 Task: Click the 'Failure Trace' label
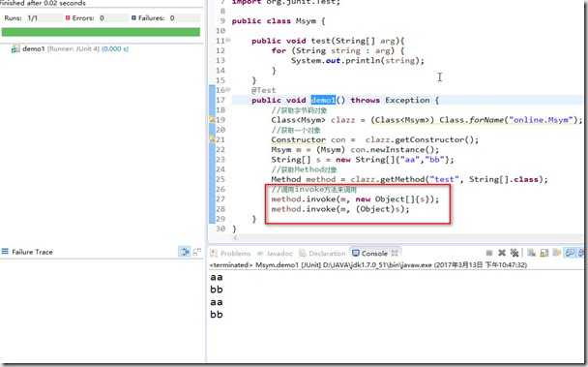click(x=32, y=252)
